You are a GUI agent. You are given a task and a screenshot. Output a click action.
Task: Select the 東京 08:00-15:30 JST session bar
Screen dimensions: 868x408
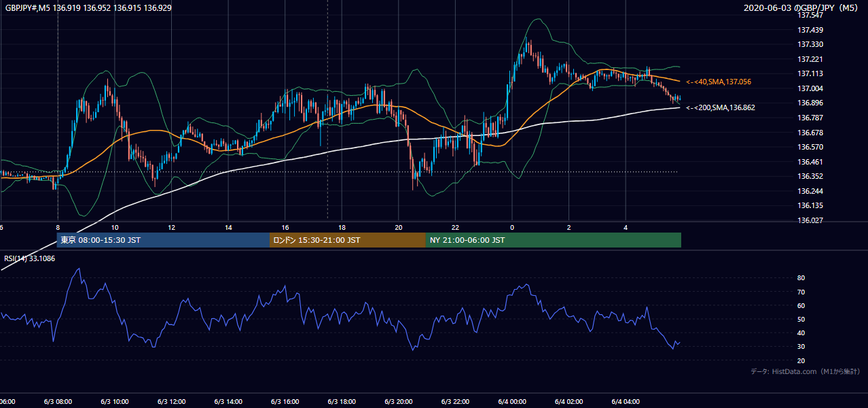coord(163,240)
